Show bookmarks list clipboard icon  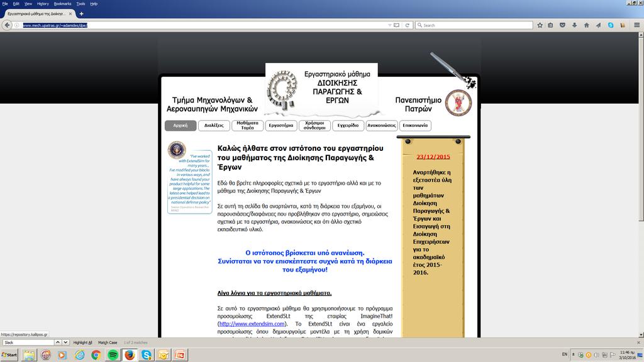550,25
